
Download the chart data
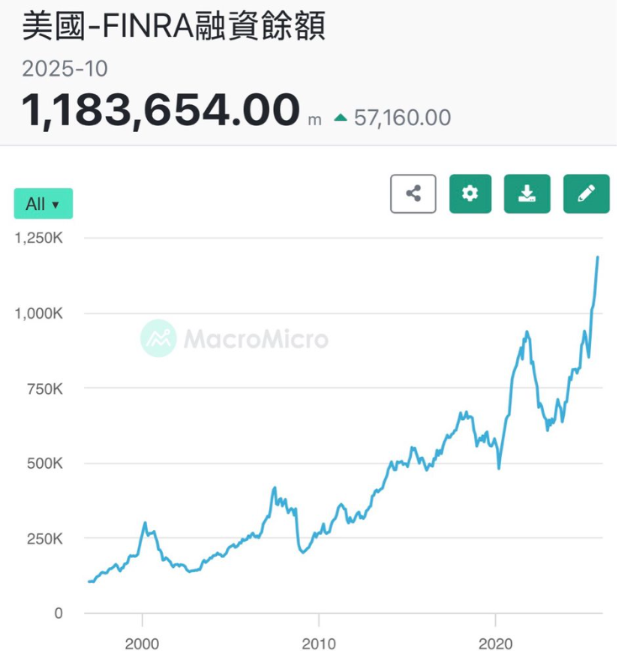527,193
